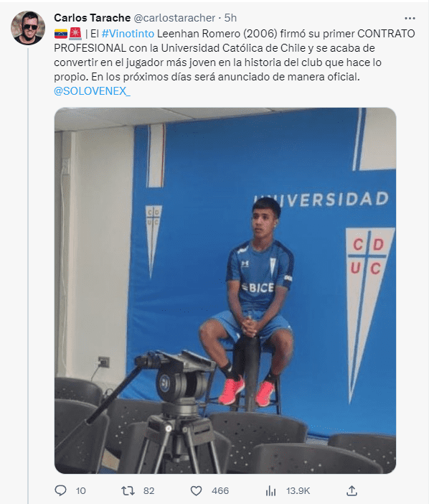Image resolution: width=429 pixels, height=504 pixels.
Task: Open the three-dot more options menu
Action: click(410, 19)
